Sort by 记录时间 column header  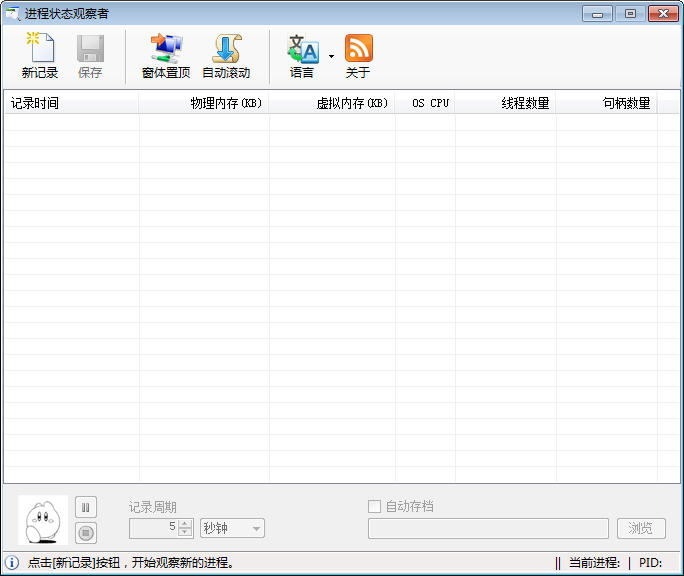[71, 103]
